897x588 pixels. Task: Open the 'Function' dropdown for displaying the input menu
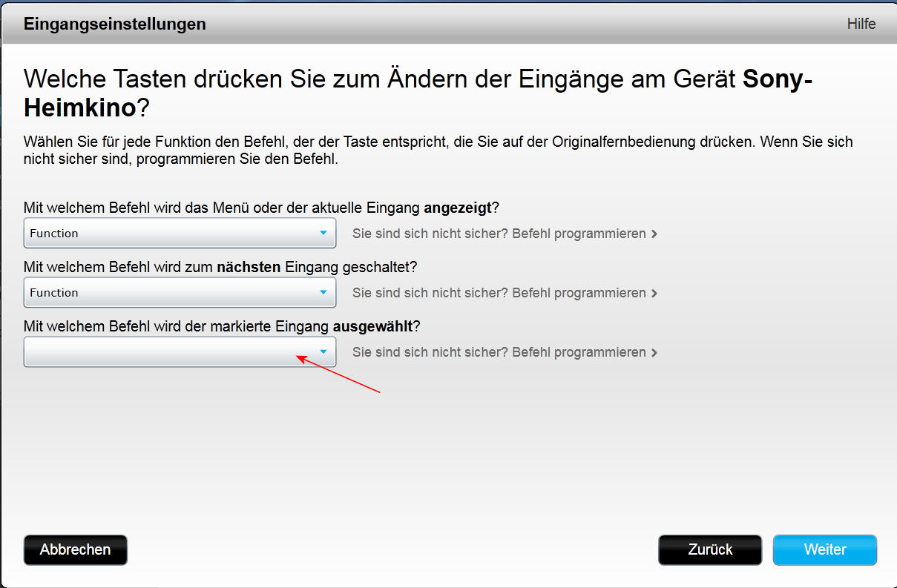click(171, 233)
